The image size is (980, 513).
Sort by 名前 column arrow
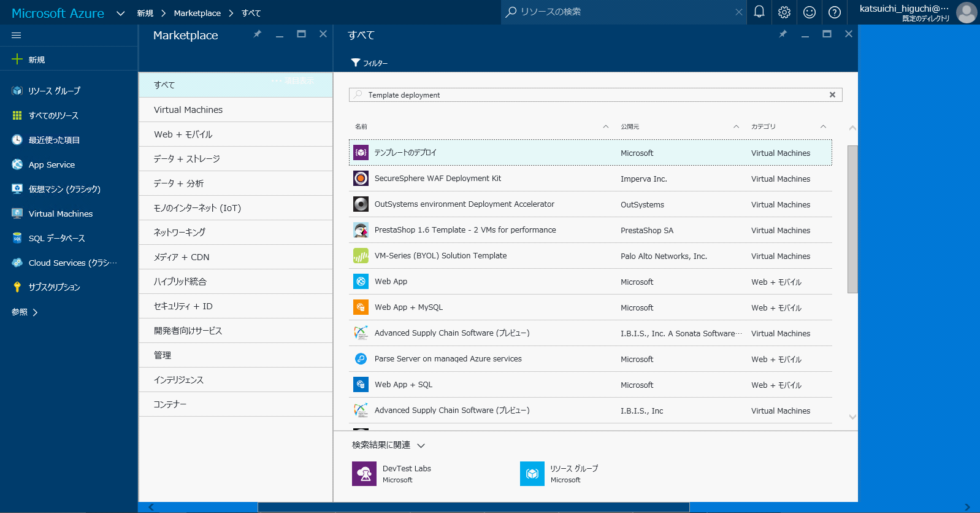tap(605, 126)
